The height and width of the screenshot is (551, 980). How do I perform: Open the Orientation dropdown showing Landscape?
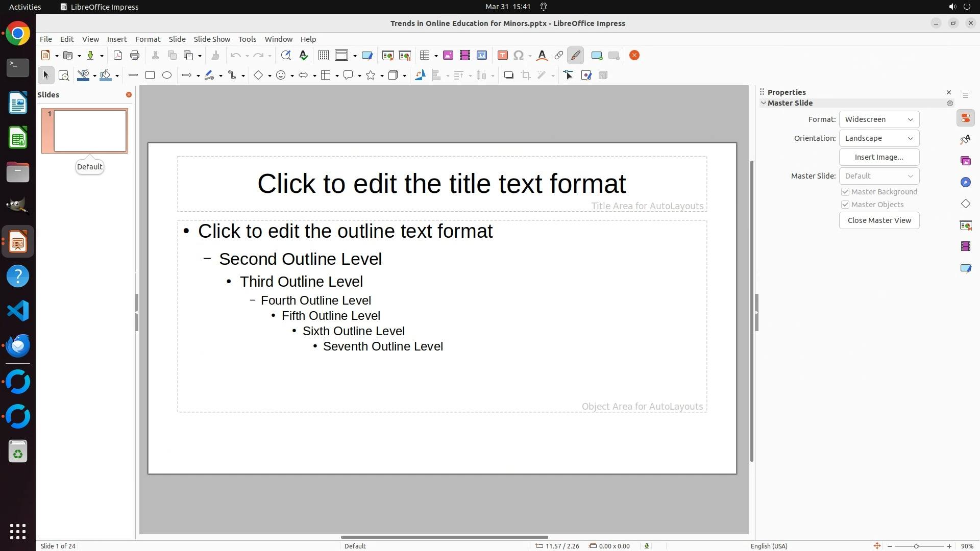pyautogui.click(x=879, y=138)
